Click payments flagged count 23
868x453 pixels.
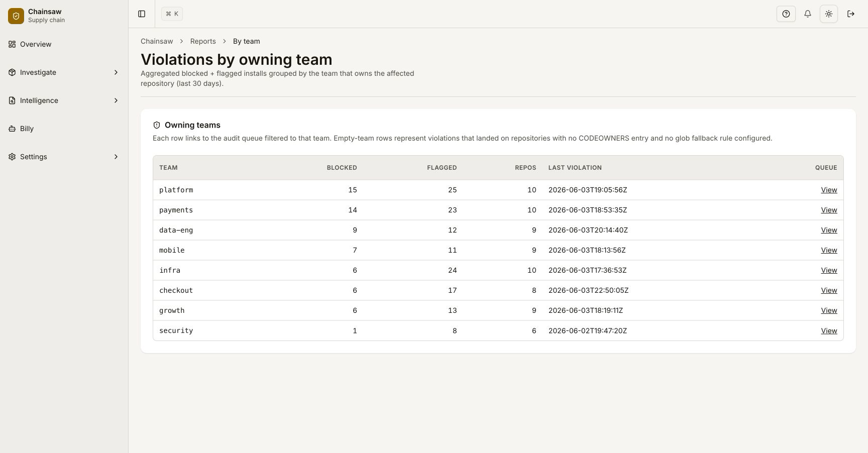point(452,210)
